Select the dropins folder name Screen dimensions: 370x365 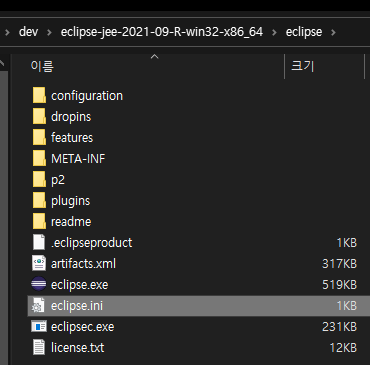(71, 117)
